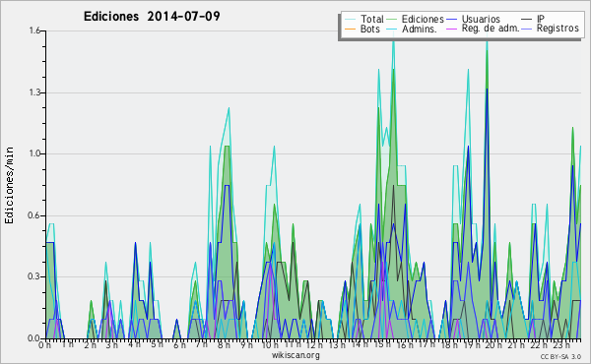Click the '6 h' x-axis label
The image size is (591, 364).
[179, 344]
